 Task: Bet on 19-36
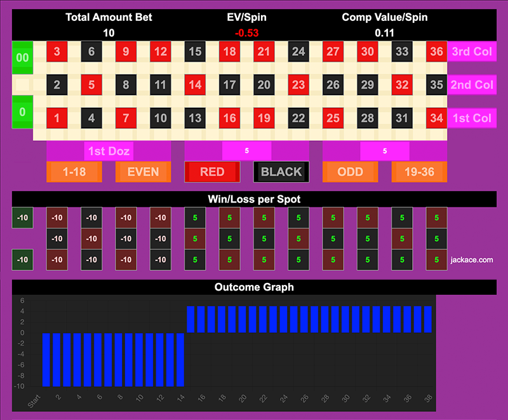coord(419,171)
